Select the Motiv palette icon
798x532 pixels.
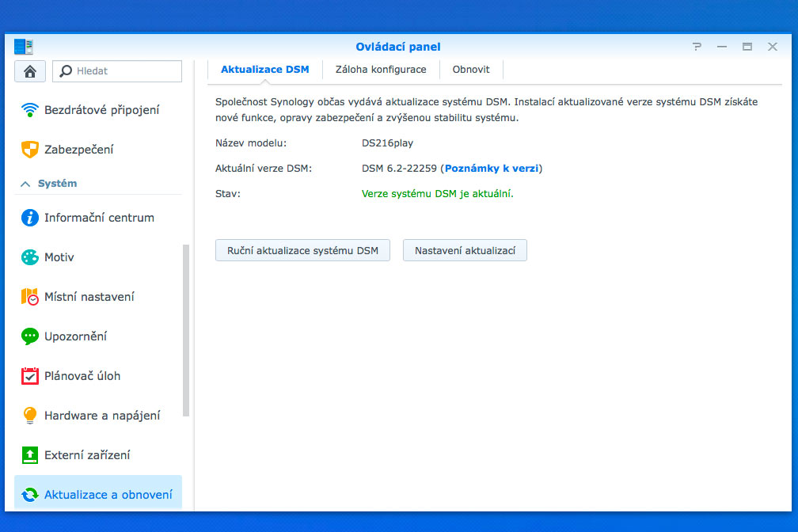point(30,257)
